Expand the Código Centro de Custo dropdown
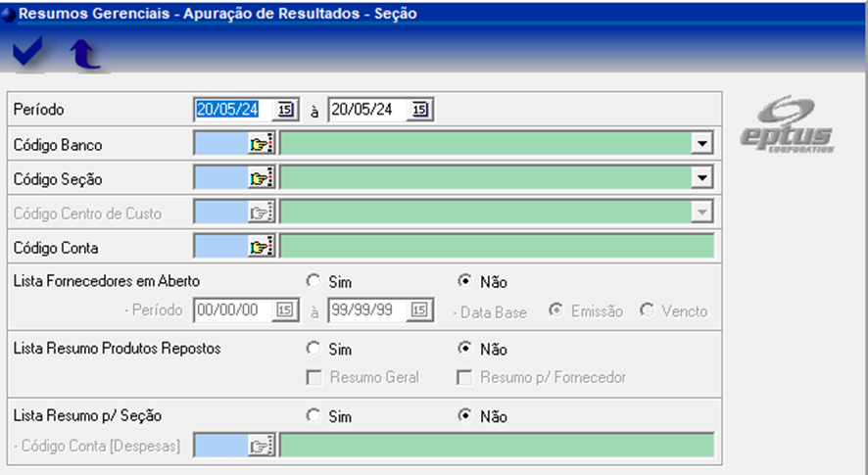 pyautogui.click(x=701, y=213)
